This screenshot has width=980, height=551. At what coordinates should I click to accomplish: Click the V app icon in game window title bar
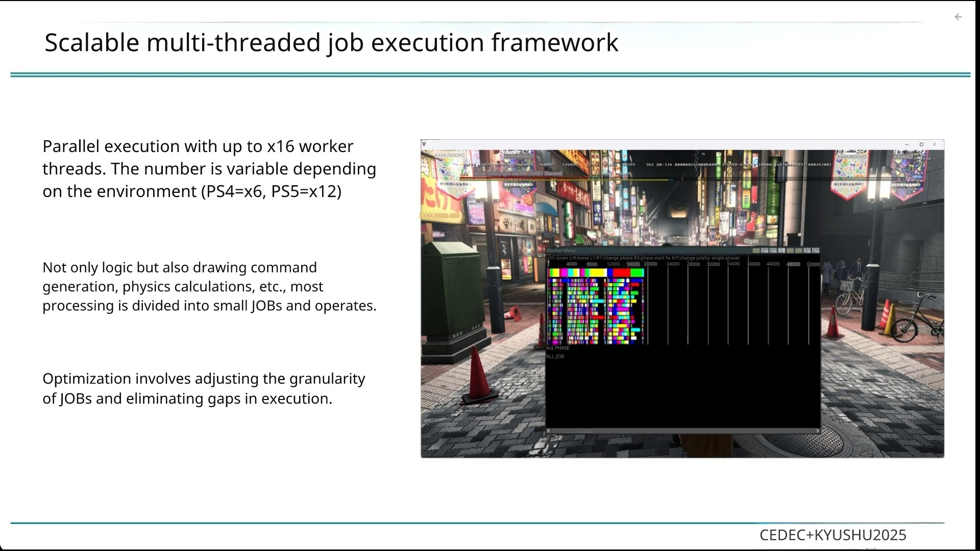pos(424,144)
